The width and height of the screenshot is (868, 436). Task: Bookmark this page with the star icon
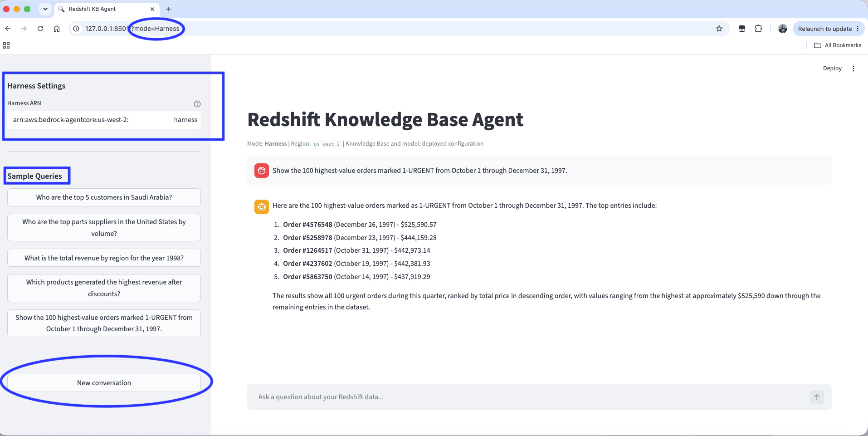tap(719, 29)
